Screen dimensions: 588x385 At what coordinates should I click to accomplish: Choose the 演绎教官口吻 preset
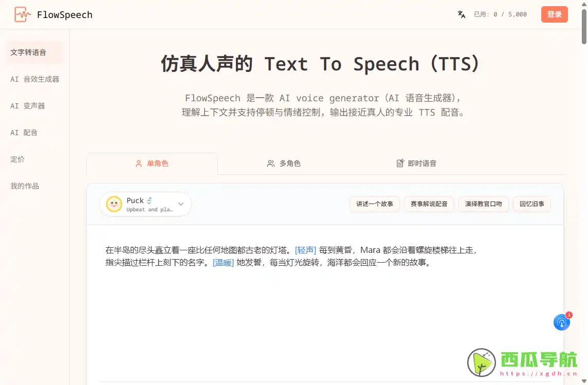click(x=483, y=204)
